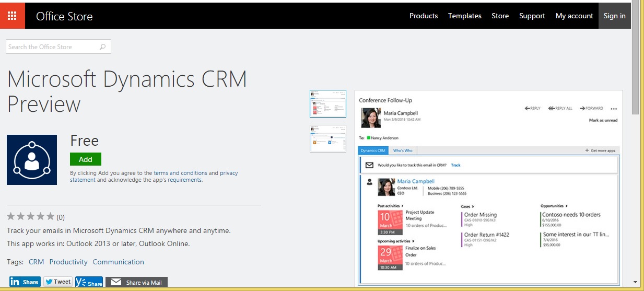Screen dimensions: 644x291
Task: Select the first screenshot thumbnail
Action: point(328,103)
